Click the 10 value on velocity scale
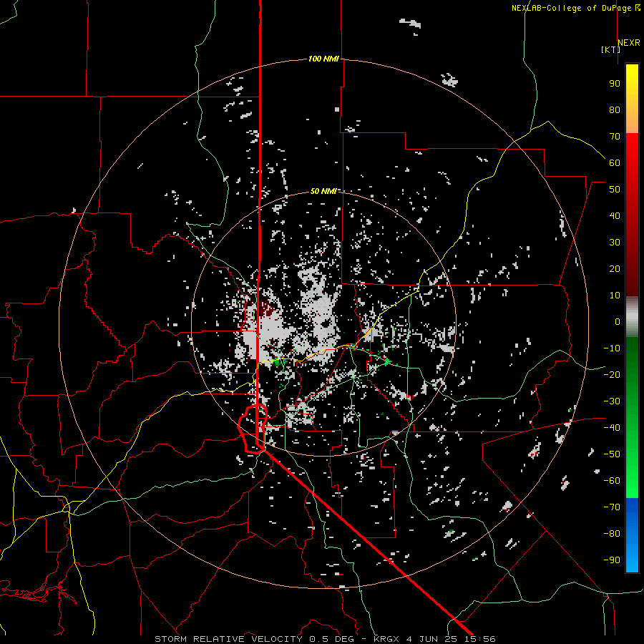 tap(615, 296)
